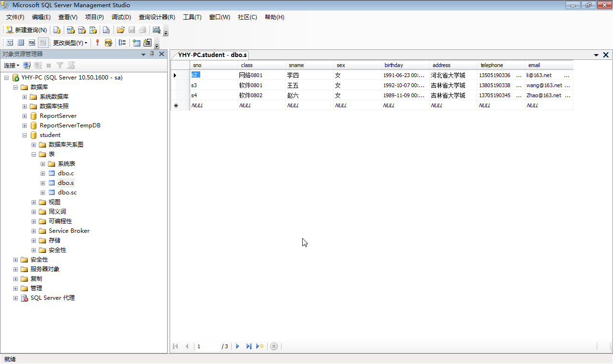Click the Stop square icon in Object Explorer
This screenshot has height=364, width=613.
coord(48,65)
